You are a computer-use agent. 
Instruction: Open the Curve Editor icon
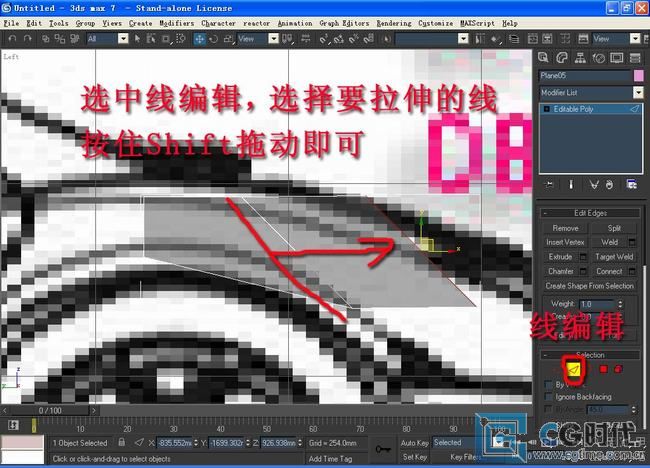coord(533,39)
